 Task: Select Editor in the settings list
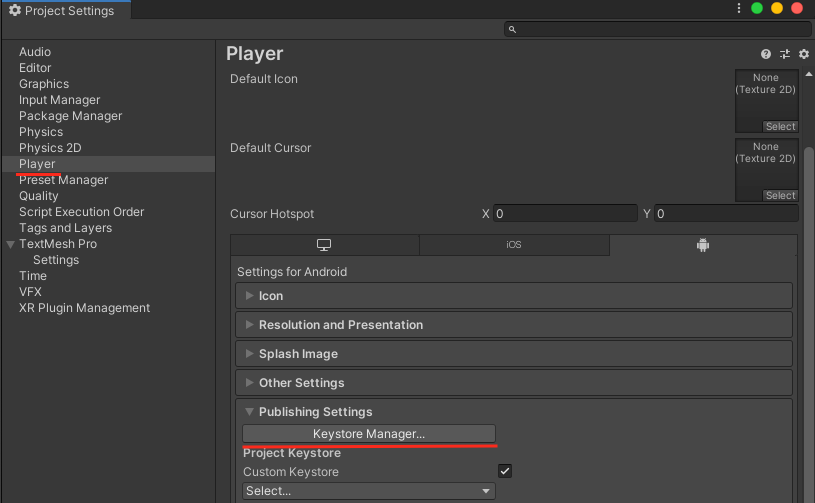click(x=35, y=68)
